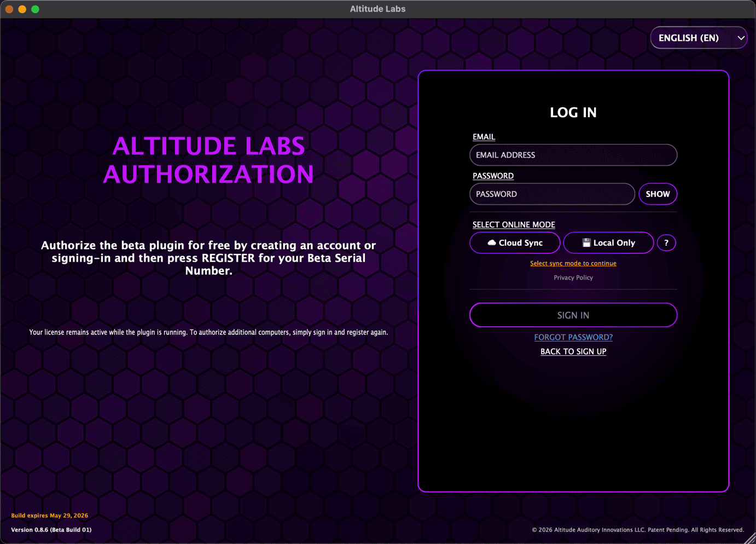Go BACK TO SIGN UP
This screenshot has width=756, height=544.
[573, 351]
